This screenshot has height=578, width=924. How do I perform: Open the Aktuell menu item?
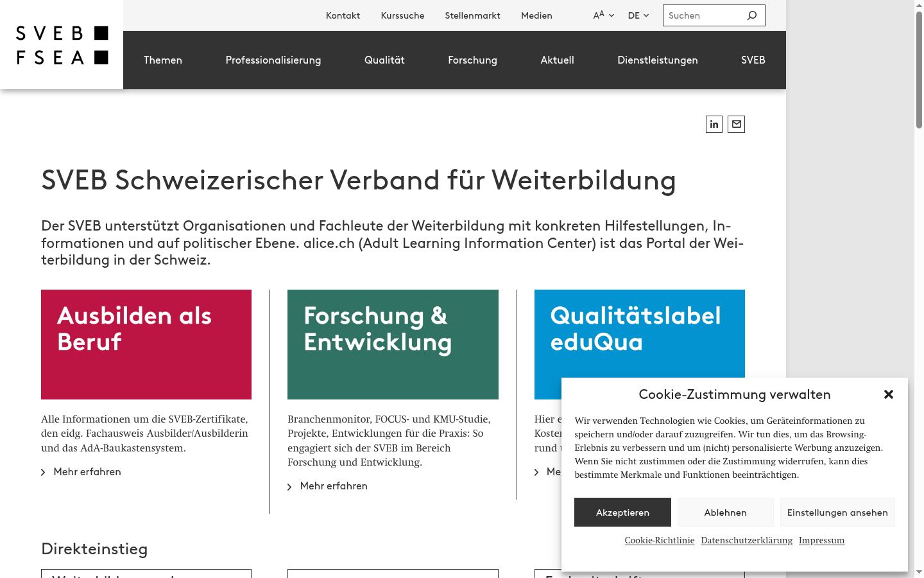pos(557,60)
